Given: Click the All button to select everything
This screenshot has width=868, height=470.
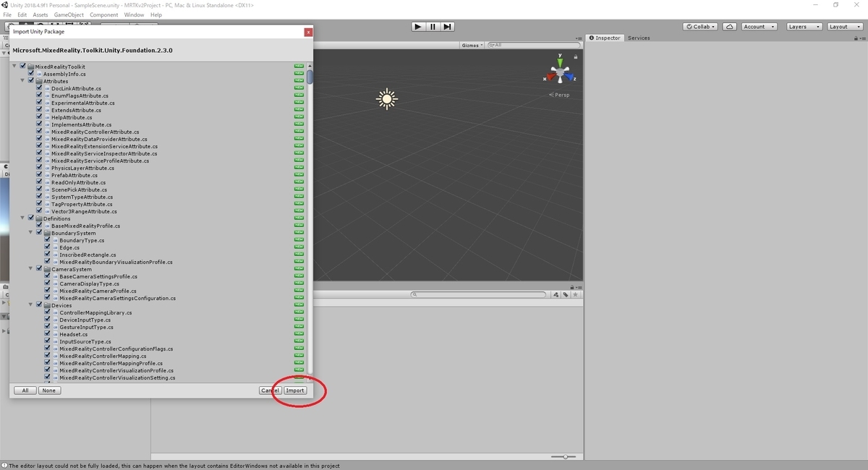Looking at the screenshot, I should coord(25,390).
